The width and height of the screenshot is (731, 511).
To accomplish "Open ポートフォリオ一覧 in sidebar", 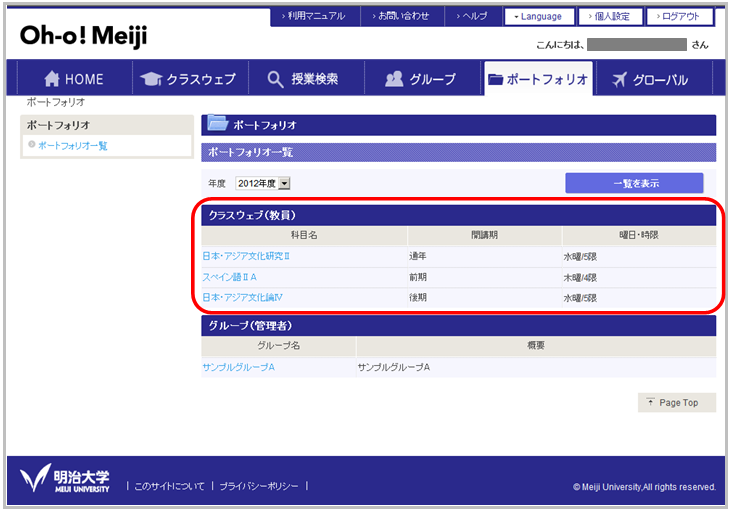I will (x=73, y=145).
